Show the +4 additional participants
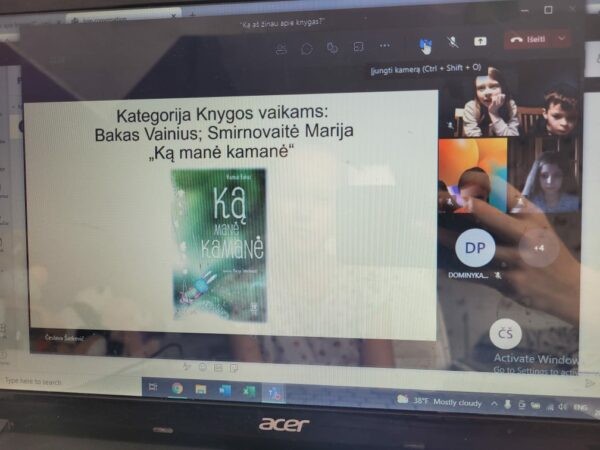The width and height of the screenshot is (600, 450). pos(538,247)
